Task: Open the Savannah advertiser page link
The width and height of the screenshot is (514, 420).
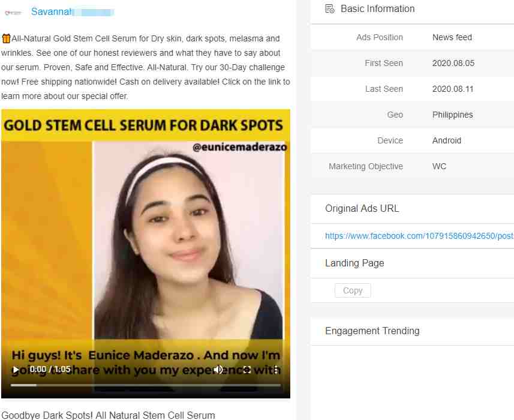Action: coord(51,12)
